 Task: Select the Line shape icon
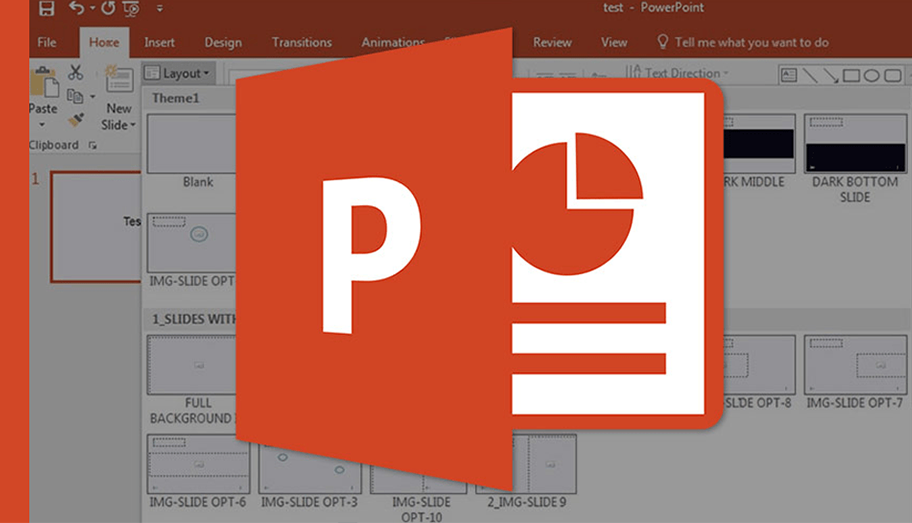[x=810, y=75]
